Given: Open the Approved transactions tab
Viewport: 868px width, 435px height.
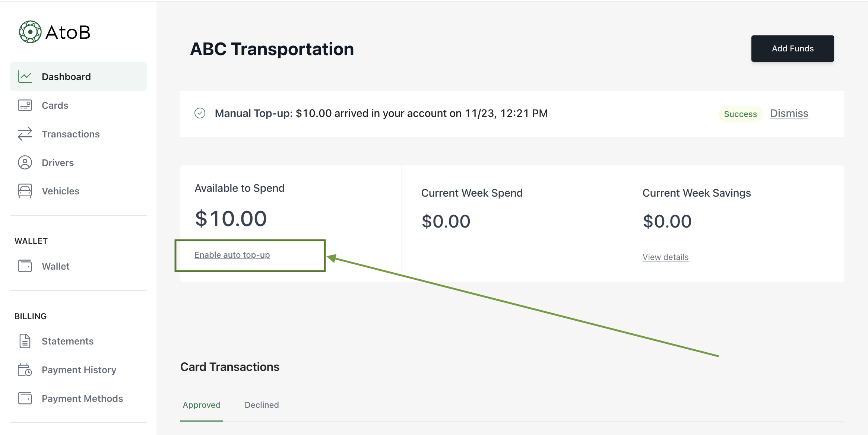Looking at the screenshot, I should pyautogui.click(x=202, y=405).
